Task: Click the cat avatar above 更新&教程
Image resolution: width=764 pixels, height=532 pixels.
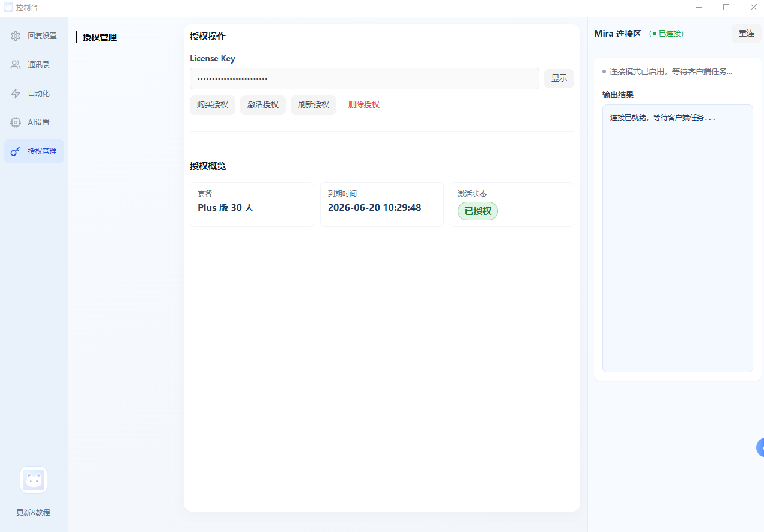Action: pyautogui.click(x=34, y=480)
